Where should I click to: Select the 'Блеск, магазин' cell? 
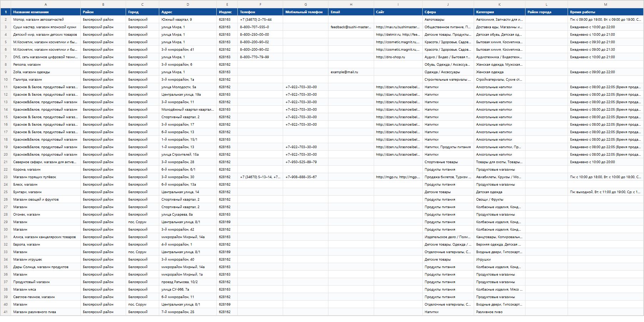click(x=46, y=185)
